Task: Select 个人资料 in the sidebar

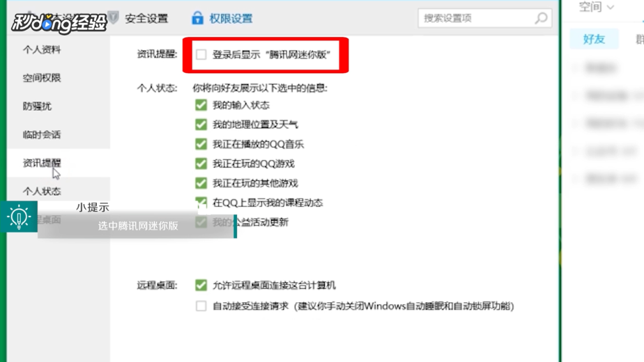Action: (x=42, y=49)
